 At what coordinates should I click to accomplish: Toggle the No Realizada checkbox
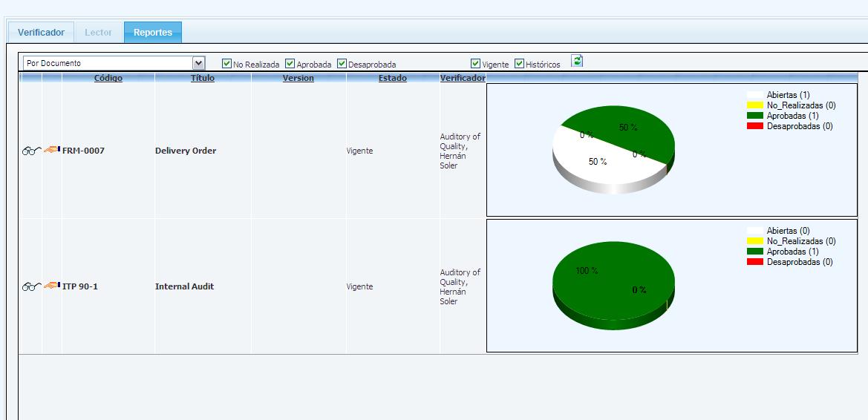pos(226,64)
